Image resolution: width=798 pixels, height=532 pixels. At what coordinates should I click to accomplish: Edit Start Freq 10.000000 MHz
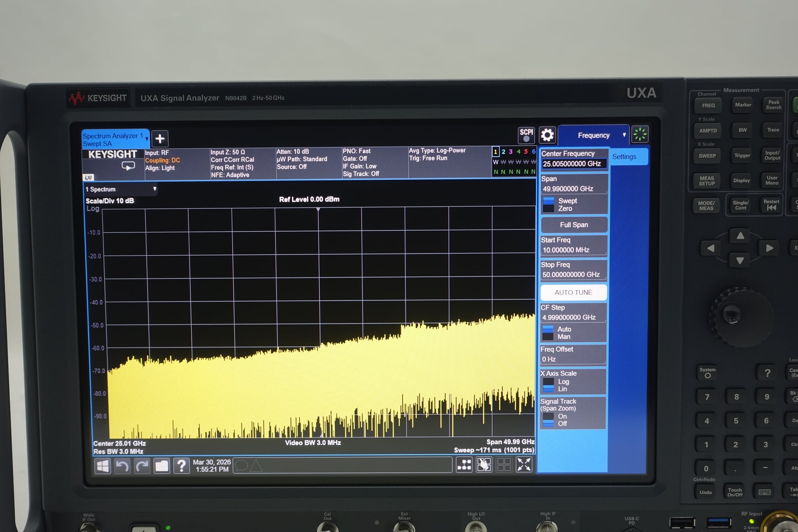click(574, 250)
